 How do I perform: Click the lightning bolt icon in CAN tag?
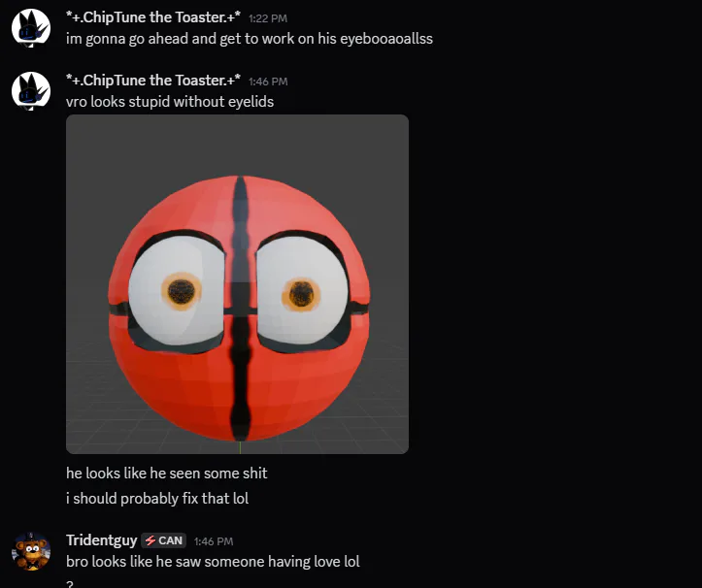coord(150,540)
